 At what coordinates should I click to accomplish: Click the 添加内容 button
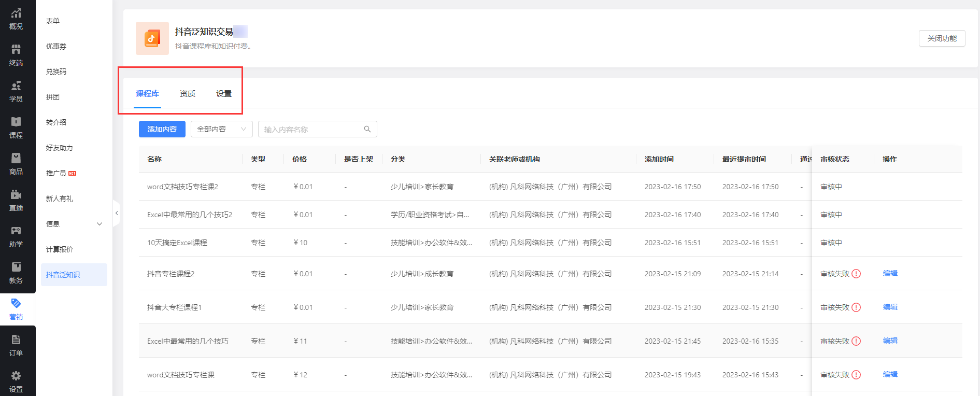tap(162, 129)
